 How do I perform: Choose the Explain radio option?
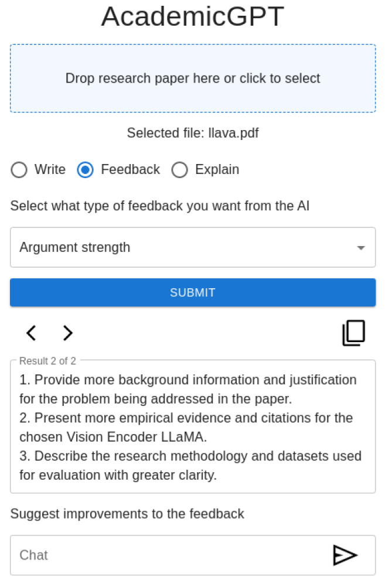pos(179,170)
